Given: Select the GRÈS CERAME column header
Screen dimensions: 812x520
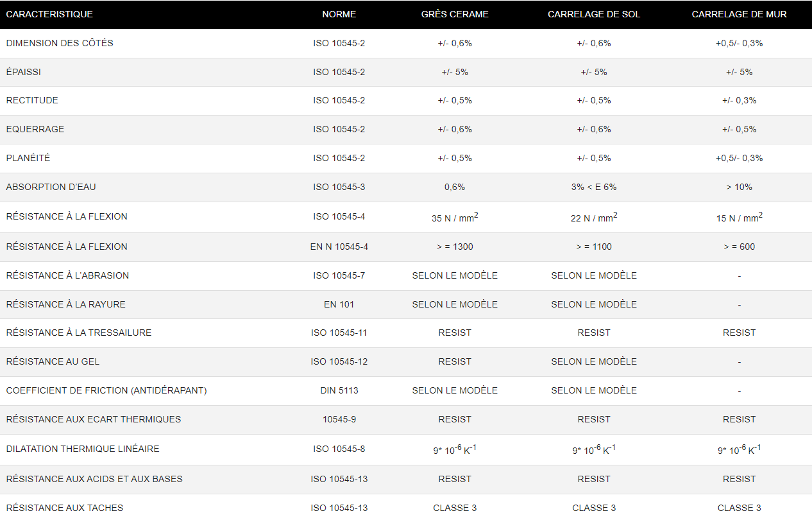Looking at the screenshot, I should click(455, 14).
